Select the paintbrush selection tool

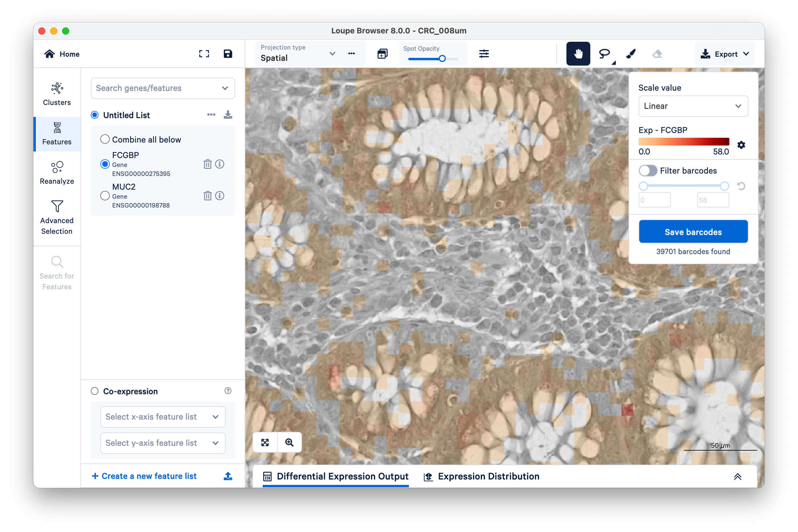[x=631, y=54]
